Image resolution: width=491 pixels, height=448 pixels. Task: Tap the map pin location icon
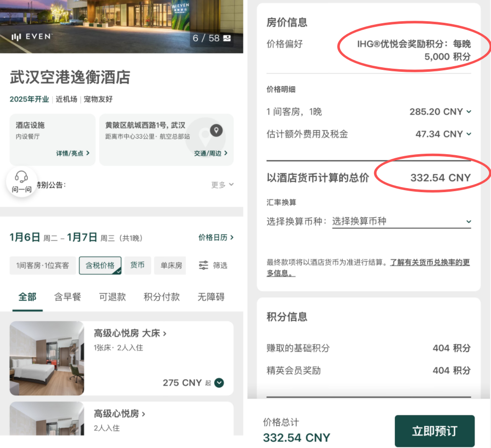[x=216, y=130]
